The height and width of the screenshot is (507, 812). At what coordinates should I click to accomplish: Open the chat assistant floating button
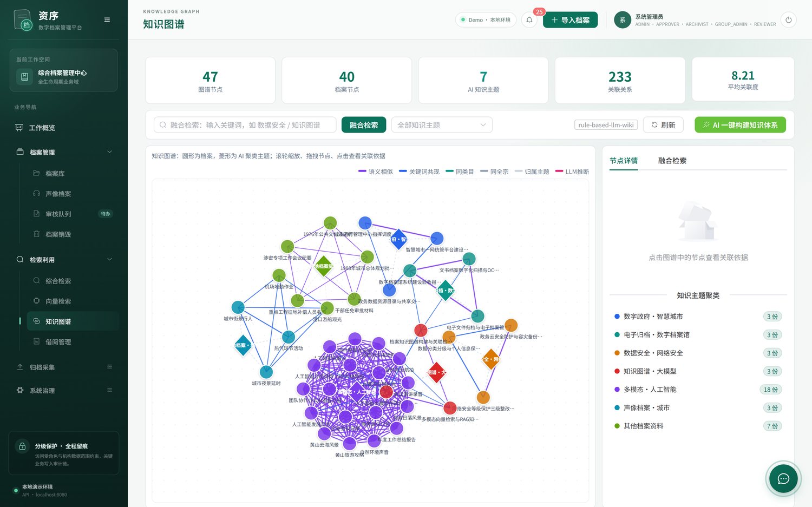point(783,478)
